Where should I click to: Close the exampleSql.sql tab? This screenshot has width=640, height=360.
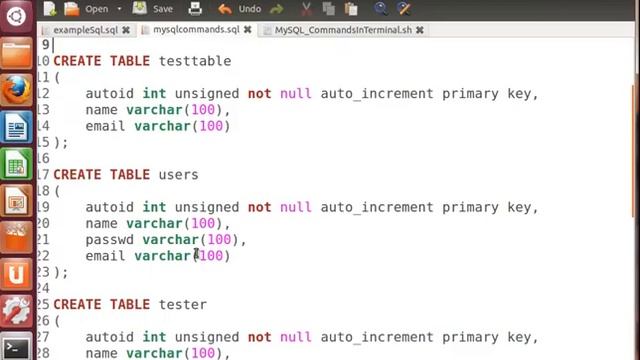pyautogui.click(x=126, y=30)
